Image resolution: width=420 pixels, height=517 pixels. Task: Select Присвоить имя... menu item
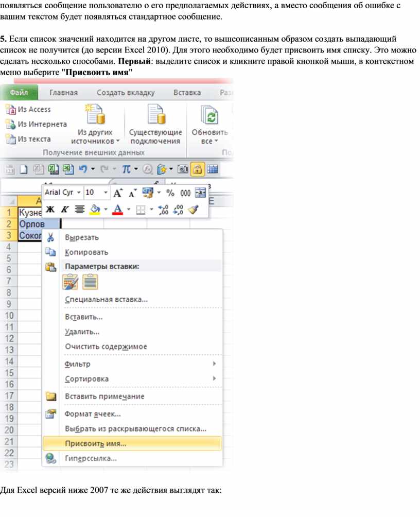pyautogui.click(x=132, y=444)
